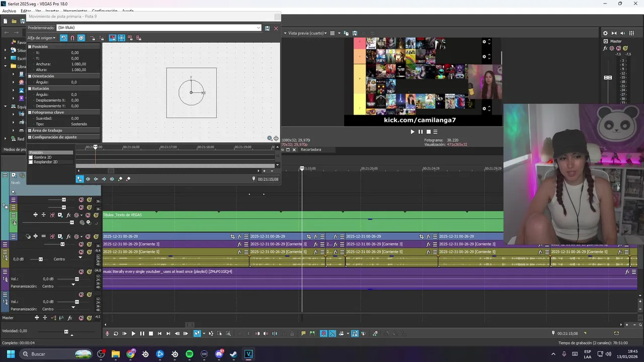
Task: Open the Predeterminado preset dropdown
Action: coord(259,28)
